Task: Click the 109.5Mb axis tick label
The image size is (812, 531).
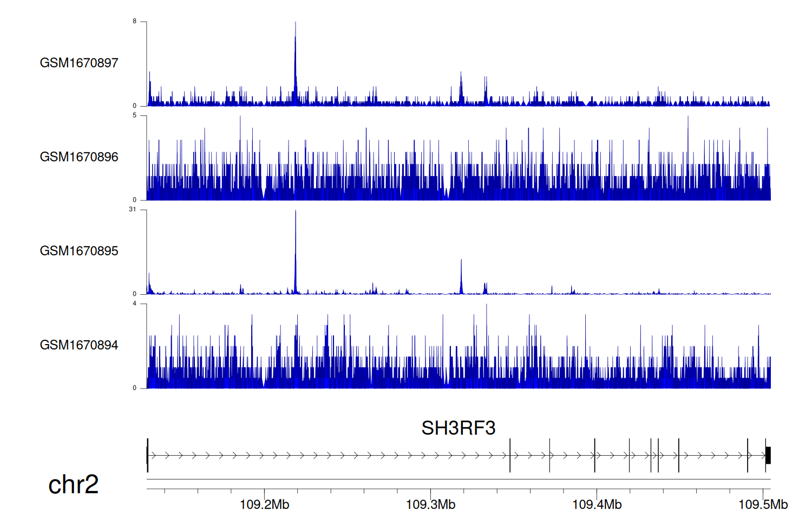Action: (x=763, y=505)
